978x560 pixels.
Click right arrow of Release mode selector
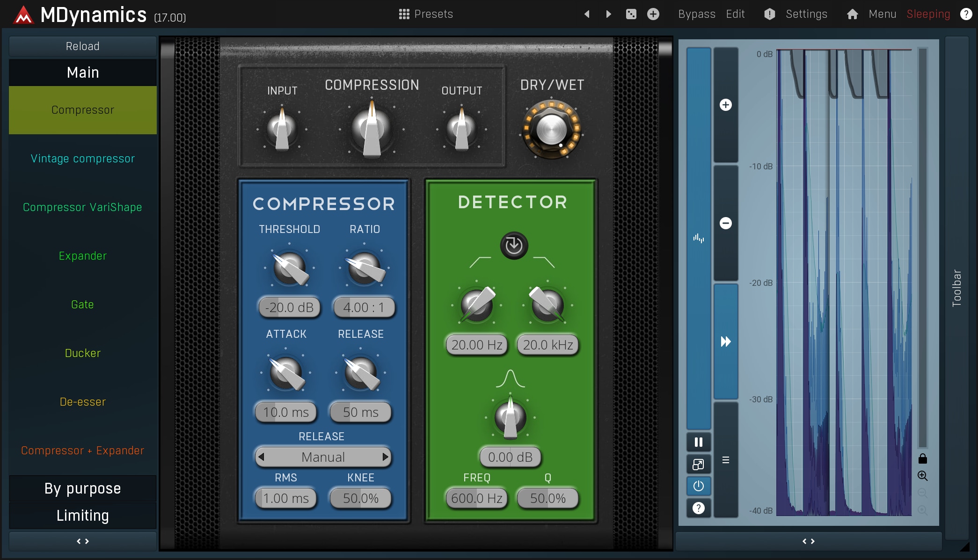coord(385,457)
